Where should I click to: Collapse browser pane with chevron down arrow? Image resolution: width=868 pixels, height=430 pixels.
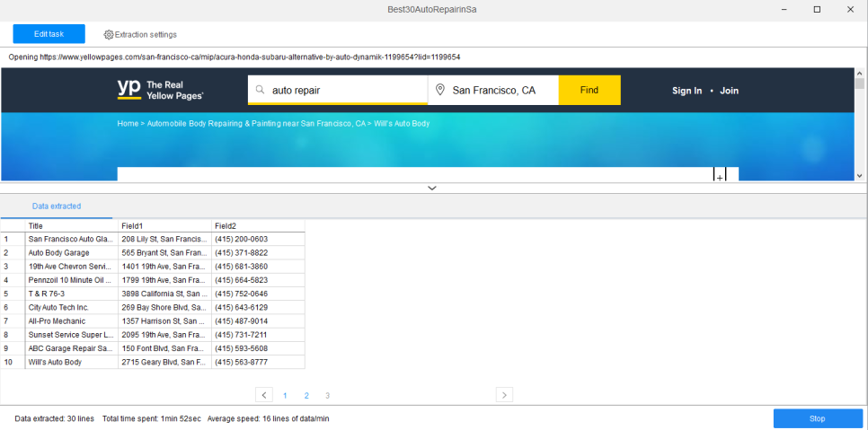432,188
